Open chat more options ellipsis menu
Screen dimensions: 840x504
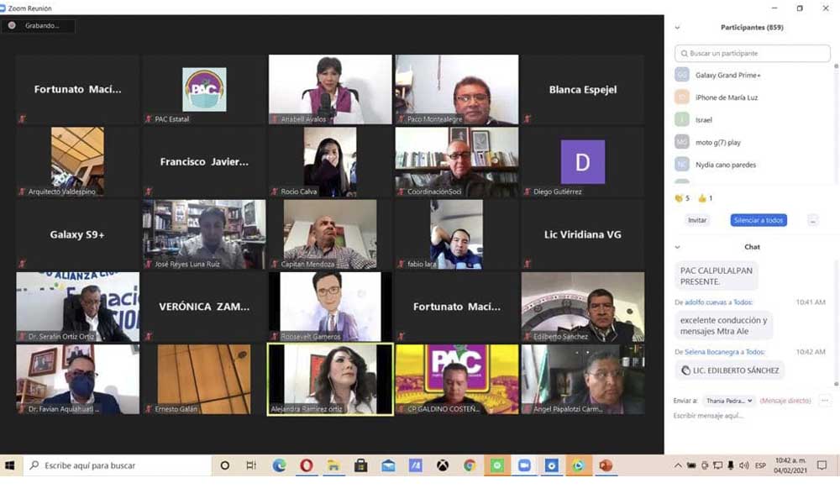(824, 401)
